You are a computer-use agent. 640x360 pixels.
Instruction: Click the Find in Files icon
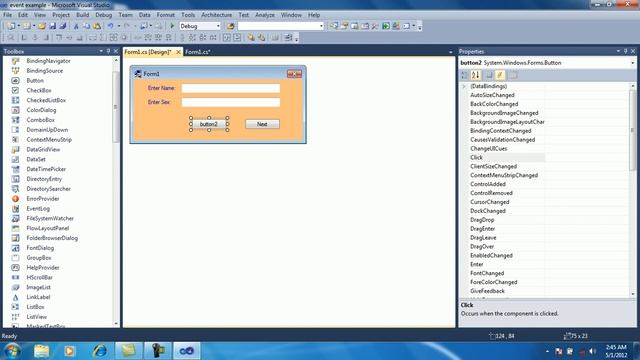click(x=231, y=26)
